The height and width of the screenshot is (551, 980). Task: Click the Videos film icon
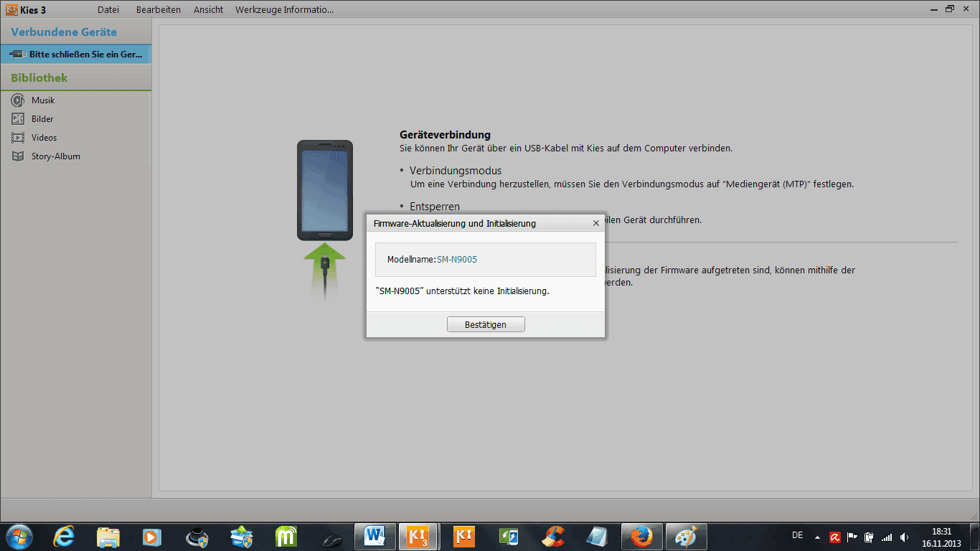pyautogui.click(x=18, y=138)
